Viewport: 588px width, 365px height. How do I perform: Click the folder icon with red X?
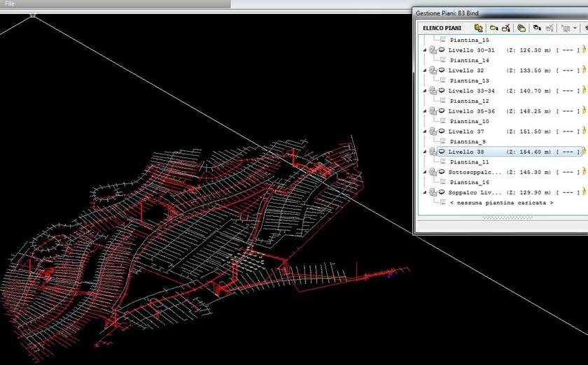coord(506,28)
